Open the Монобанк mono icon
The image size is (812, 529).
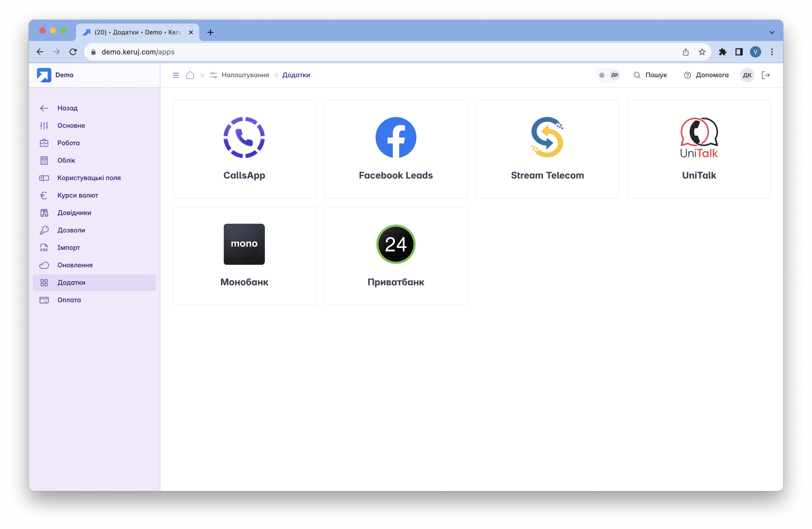tap(244, 244)
